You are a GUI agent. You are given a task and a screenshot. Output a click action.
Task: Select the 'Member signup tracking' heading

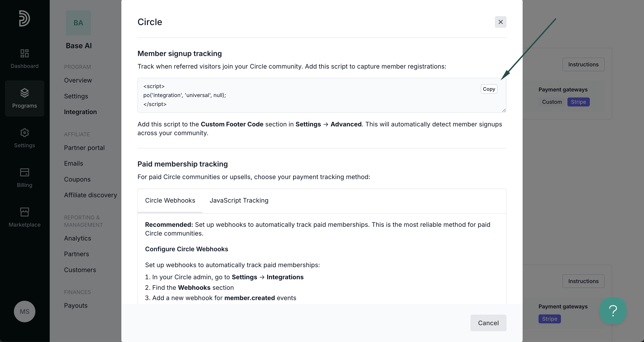[180, 54]
